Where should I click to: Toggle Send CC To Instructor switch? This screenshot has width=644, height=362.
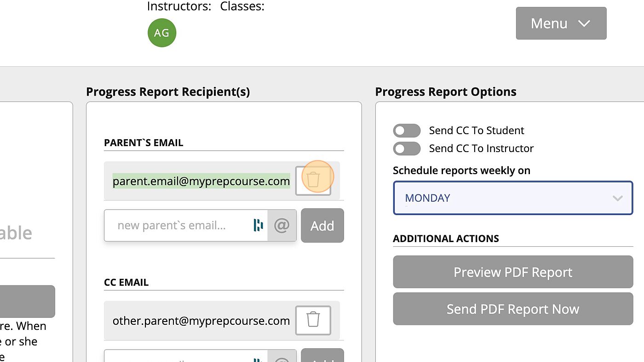coord(407,148)
